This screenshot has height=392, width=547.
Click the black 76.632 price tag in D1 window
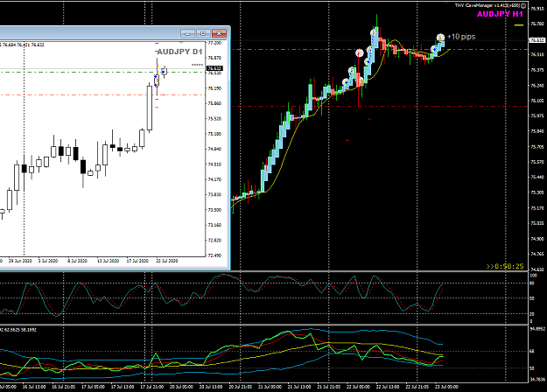(214, 68)
